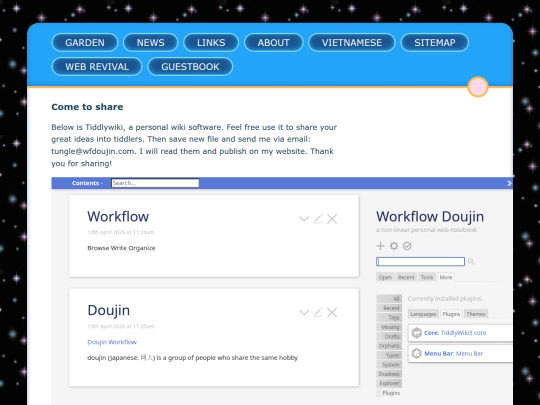Click the Core plugin icon
The height and width of the screenshot is (405, 540).
pos(417,333)
